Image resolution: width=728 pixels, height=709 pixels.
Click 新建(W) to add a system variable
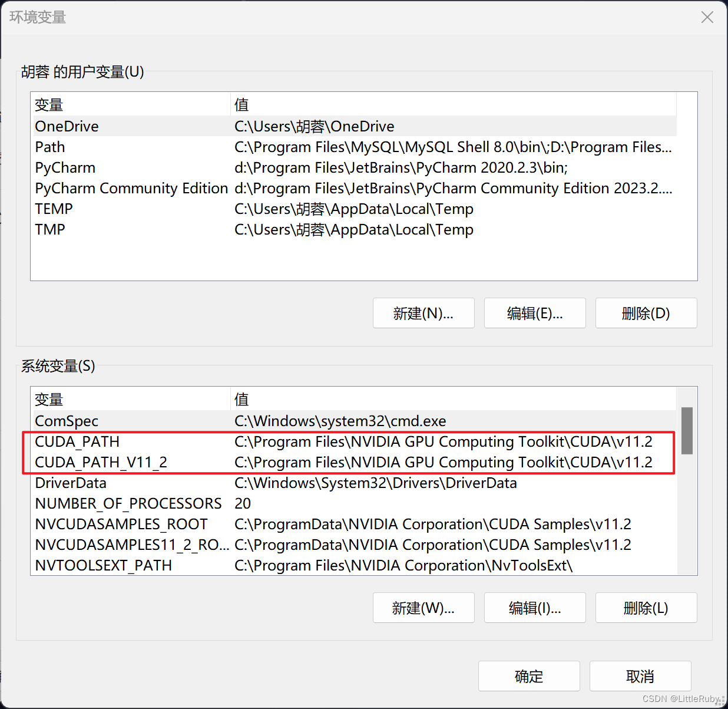[x=423, y=608]
